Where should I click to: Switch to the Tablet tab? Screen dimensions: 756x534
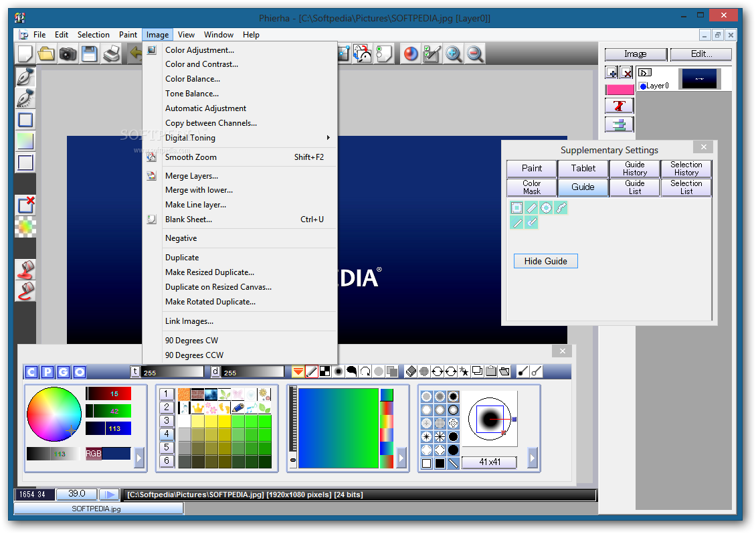pyautogui.click(x=583, y=169)
